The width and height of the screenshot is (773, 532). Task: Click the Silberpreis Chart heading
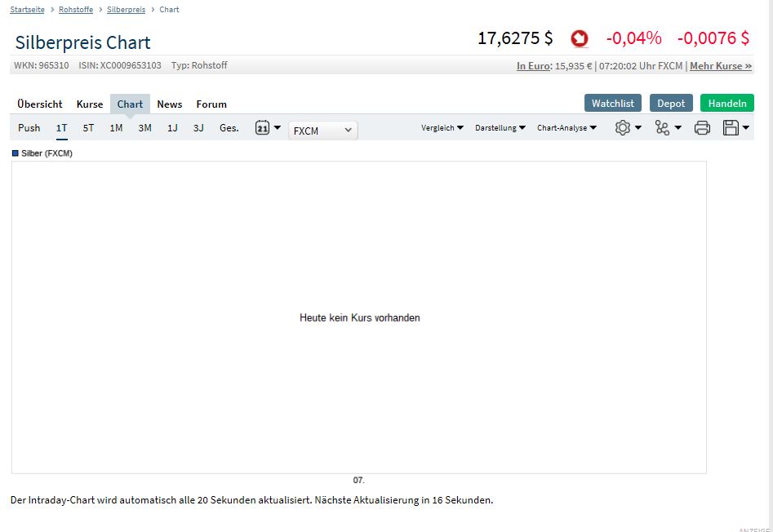click(82, 42)
